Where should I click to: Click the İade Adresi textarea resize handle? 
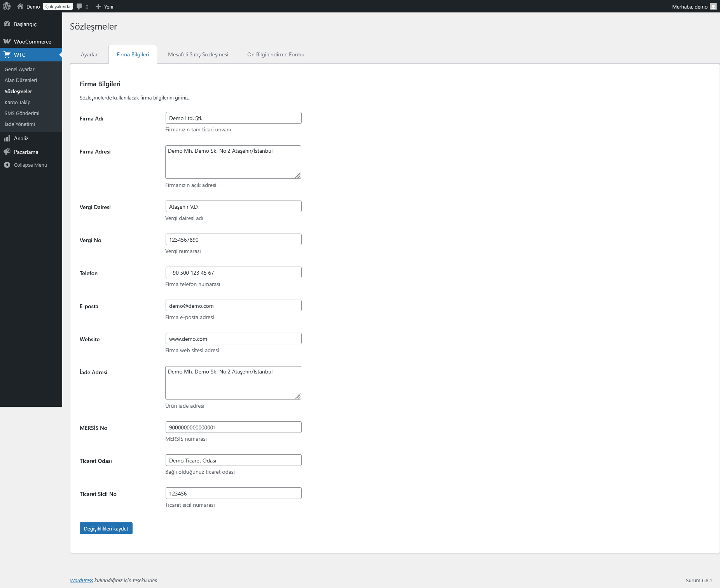[x=298, y=396]
